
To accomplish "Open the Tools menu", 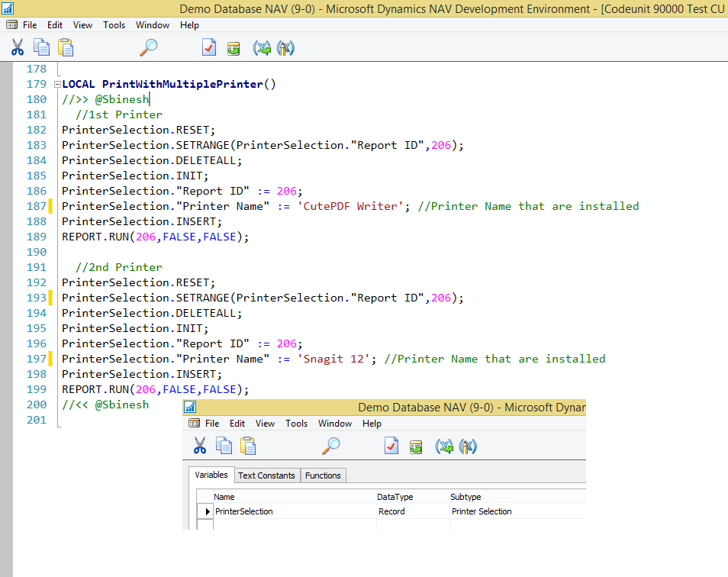I will pyautogui.click(x=114, y=24).
